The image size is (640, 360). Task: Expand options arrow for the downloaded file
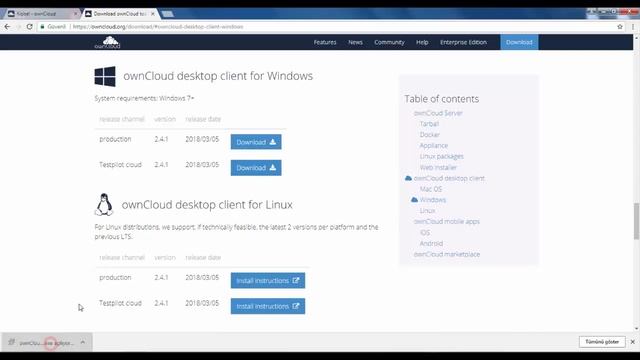[x=83, y=342]
